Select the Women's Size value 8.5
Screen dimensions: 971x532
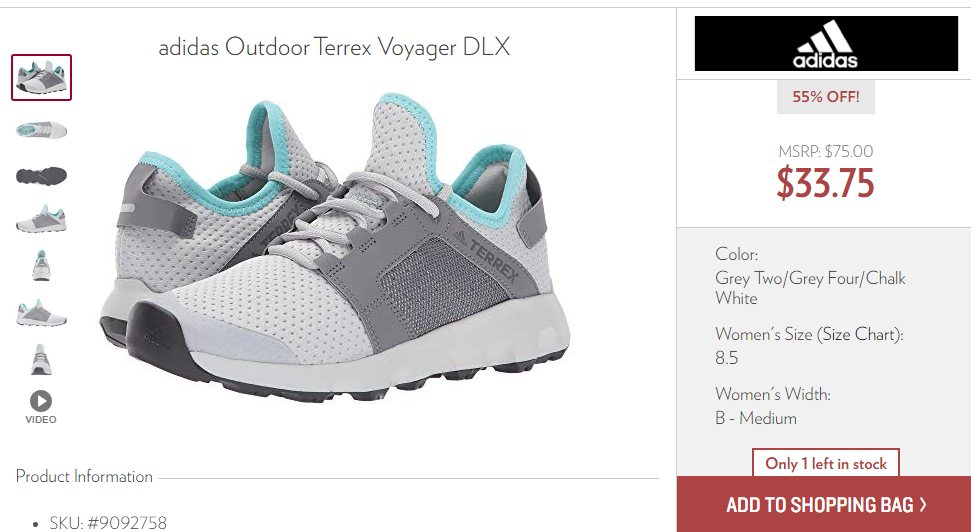(x=727, y=358)
